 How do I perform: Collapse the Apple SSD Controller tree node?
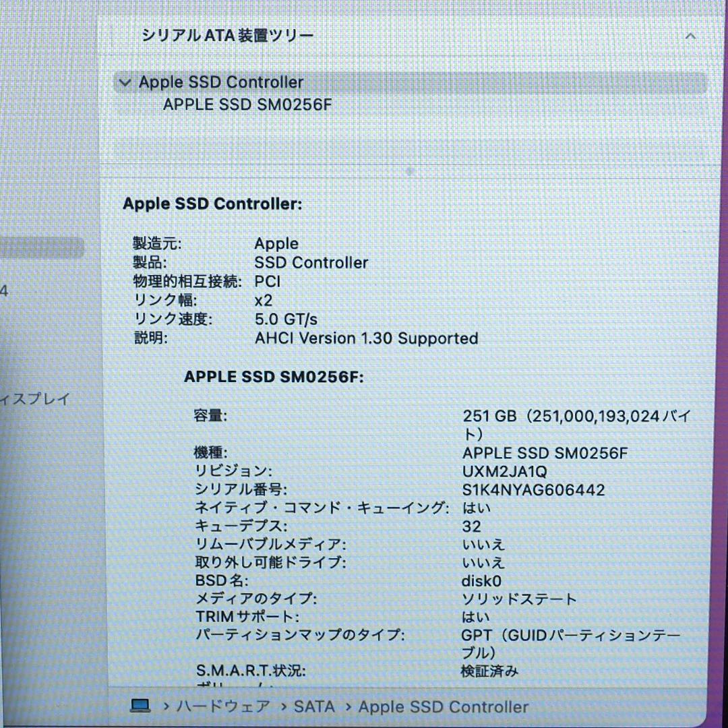[x=125, y=83]
